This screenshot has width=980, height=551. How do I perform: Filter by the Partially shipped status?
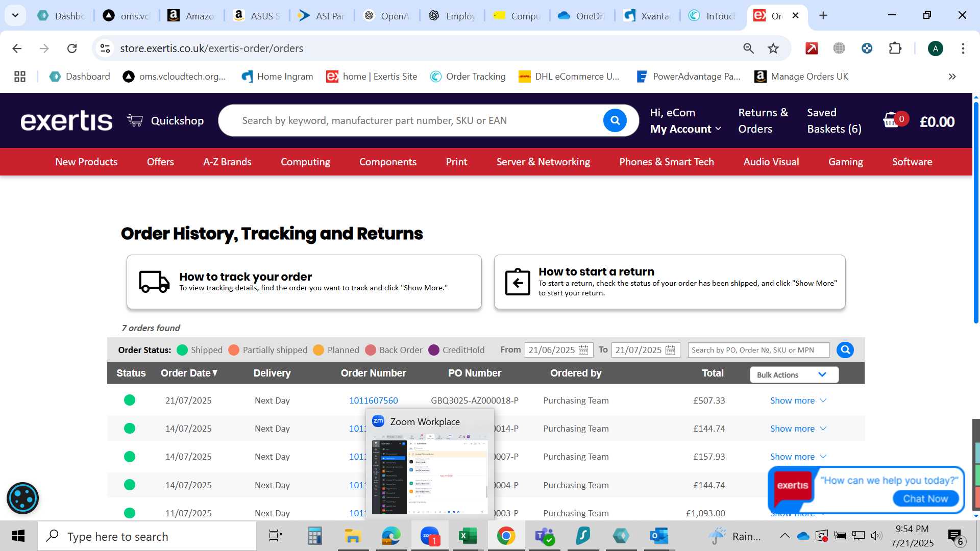[268, 350]
